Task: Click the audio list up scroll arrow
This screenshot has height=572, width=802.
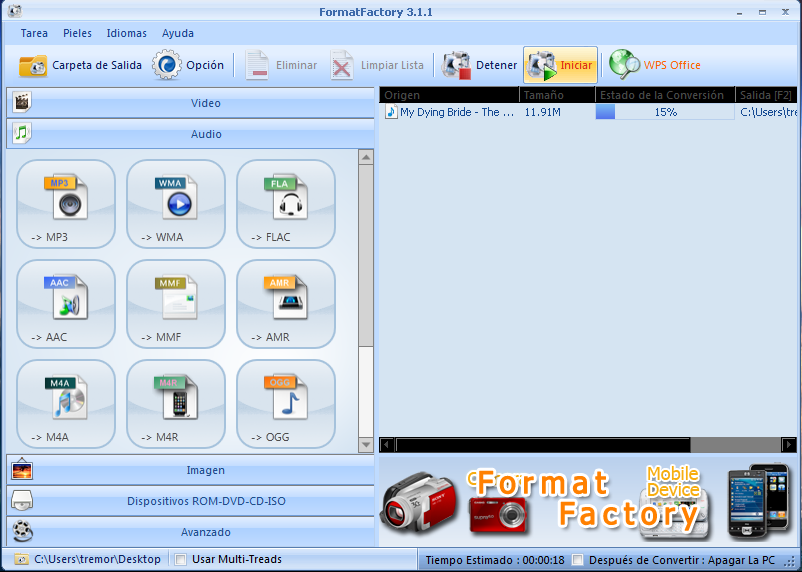Action: [x=366, y=157]
